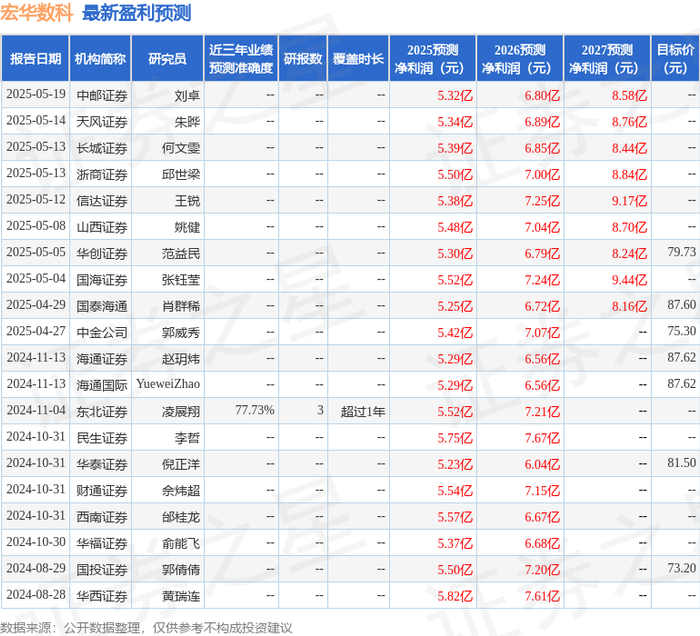The height and width of the screenshot is (636, 700).
Task: Click researcher name 黄瑞连
Action: click(x=181, y=595)
